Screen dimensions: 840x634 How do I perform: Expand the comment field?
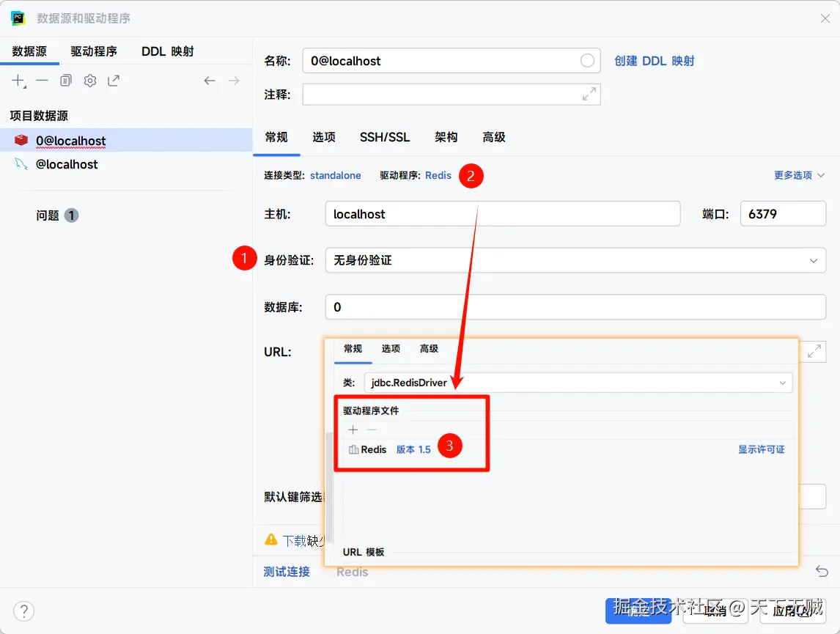coord(589,95)
